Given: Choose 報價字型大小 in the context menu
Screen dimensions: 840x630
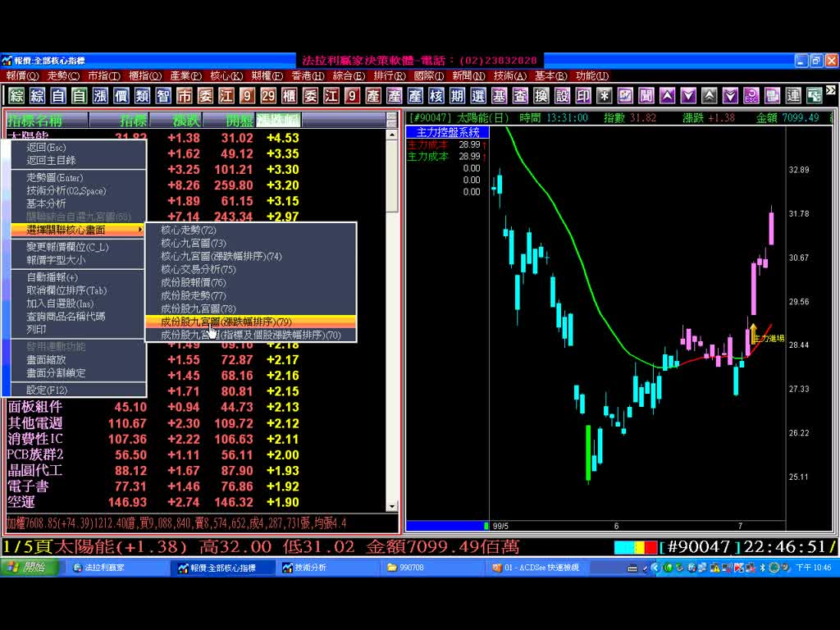Looking at the screenshot, I should (79, 260).
